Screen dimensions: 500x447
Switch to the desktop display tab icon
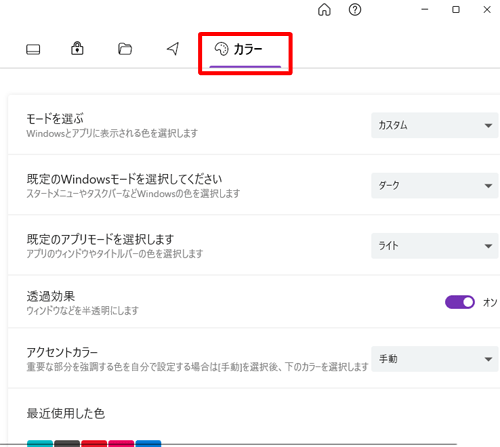[x=33, y=49]
